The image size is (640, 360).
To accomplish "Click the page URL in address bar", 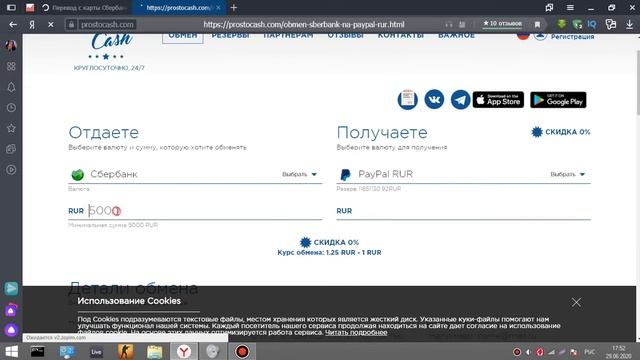I will [x=304, y=24].
